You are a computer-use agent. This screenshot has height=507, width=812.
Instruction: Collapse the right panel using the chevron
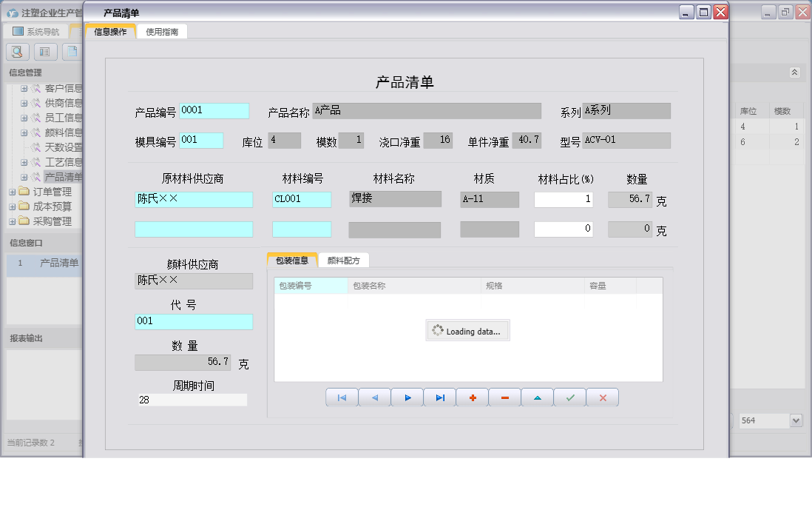point(795,73)
